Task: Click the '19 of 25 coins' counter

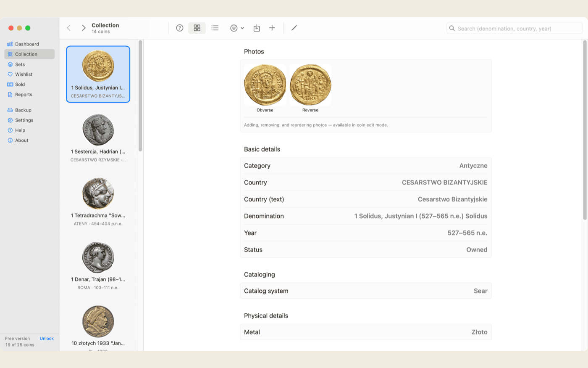Action: point(20,345)
